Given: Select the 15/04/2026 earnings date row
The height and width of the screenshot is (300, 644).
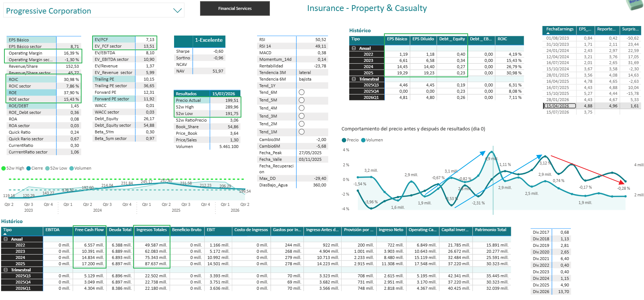Looking at the screenshot, I should pyautogui.click(x=592, y=106).
